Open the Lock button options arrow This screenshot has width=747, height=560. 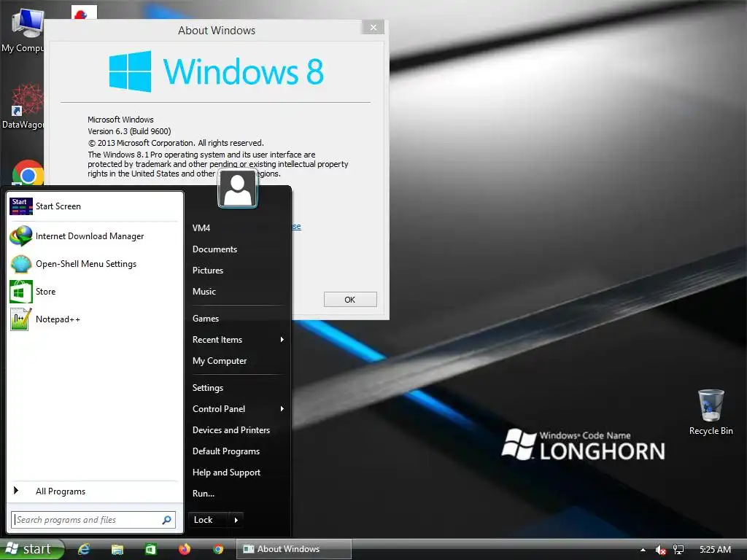236,520
